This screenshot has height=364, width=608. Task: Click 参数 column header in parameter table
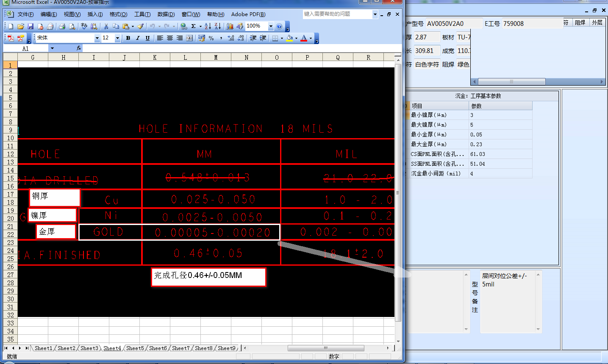[x=500, y=106]
